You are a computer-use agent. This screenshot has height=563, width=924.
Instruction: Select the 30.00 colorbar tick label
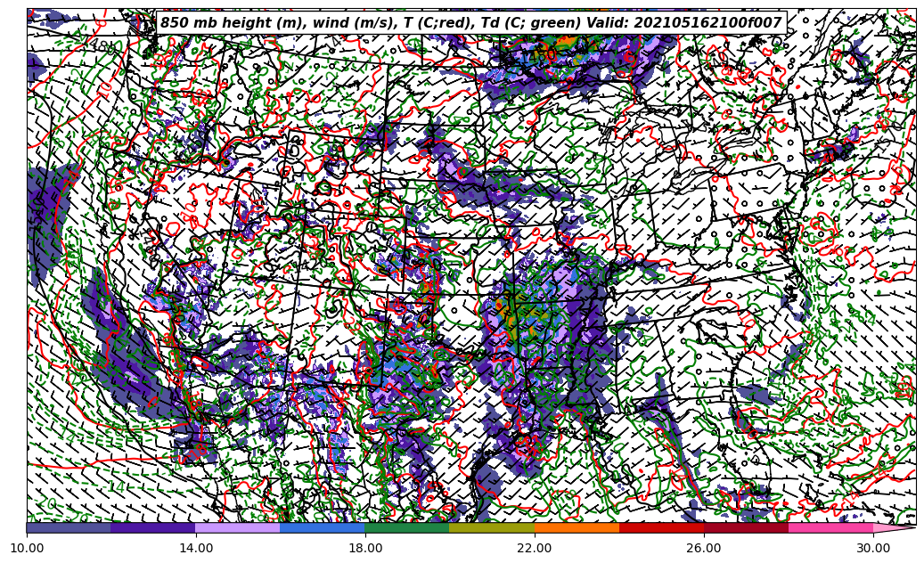[873, 548]
